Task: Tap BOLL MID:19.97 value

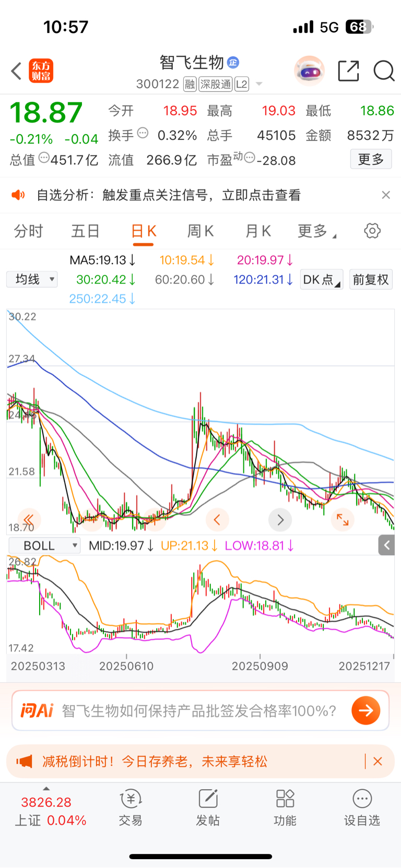Action: (x=121, y=545)
